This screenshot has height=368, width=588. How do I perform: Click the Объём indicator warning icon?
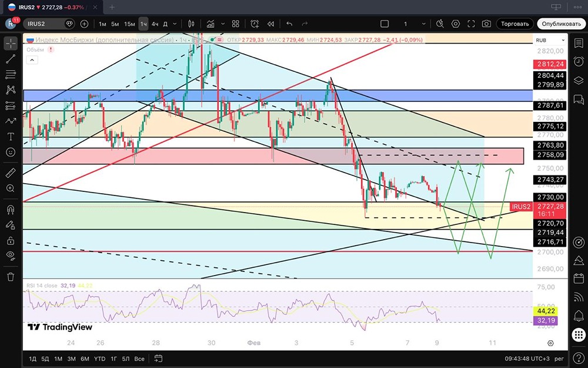[51, 49]
